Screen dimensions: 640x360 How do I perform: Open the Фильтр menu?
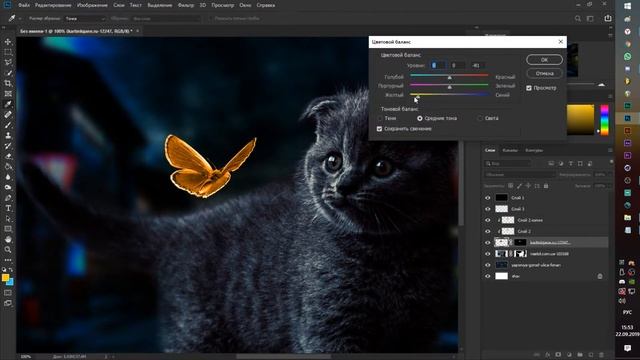pos(186,5)
